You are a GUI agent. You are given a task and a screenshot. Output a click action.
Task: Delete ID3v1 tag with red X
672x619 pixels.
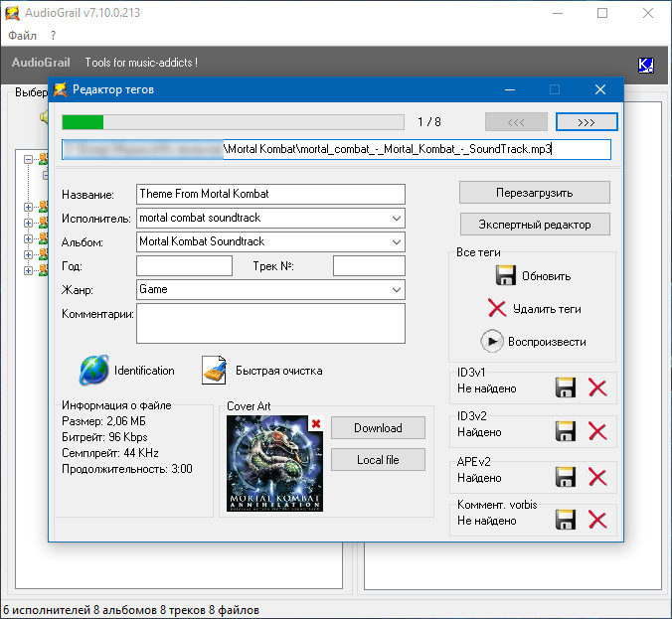point(597,387)
